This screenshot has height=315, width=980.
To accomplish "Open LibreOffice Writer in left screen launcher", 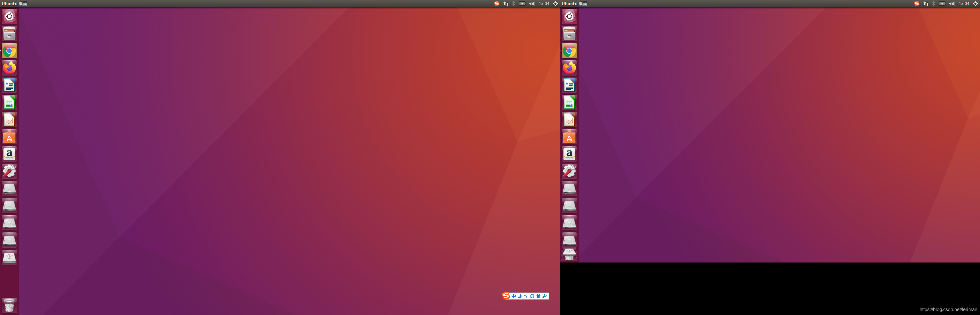I will click(9, 85).
